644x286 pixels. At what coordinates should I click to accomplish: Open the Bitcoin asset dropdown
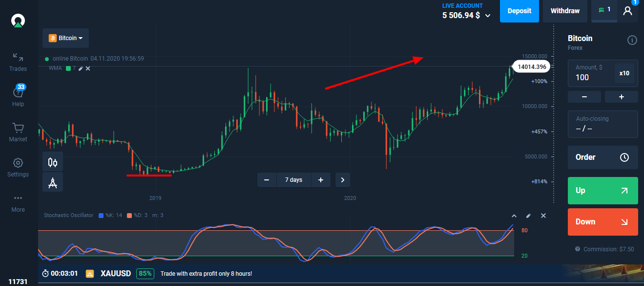pyautogui.click(x=65, y=38)
